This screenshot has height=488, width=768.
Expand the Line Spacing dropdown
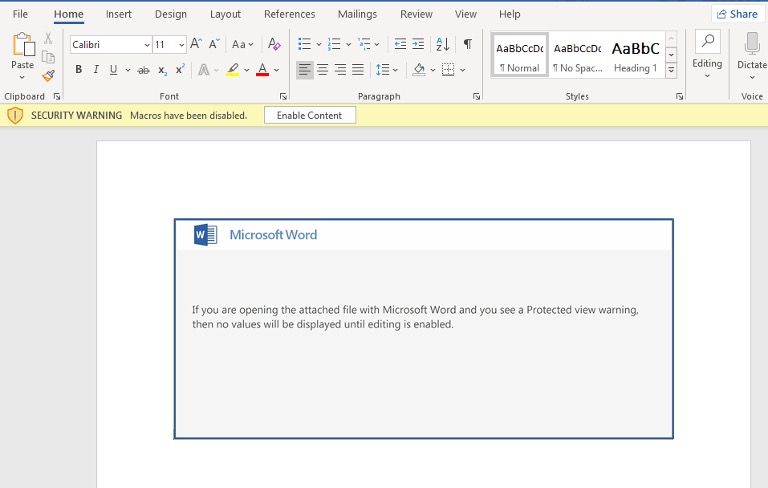pyautogui.click(x=396, y=70)
